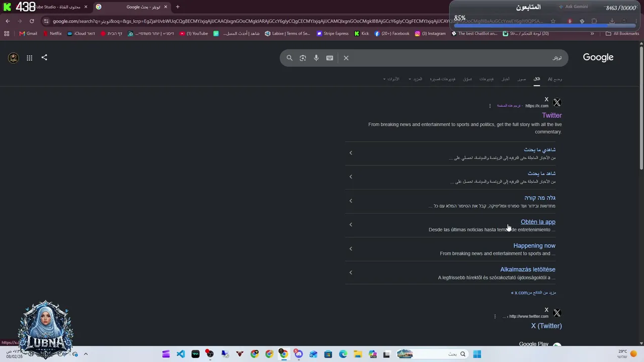Open the bookmarks bar apps grid
644x362 pixels.
7,34
